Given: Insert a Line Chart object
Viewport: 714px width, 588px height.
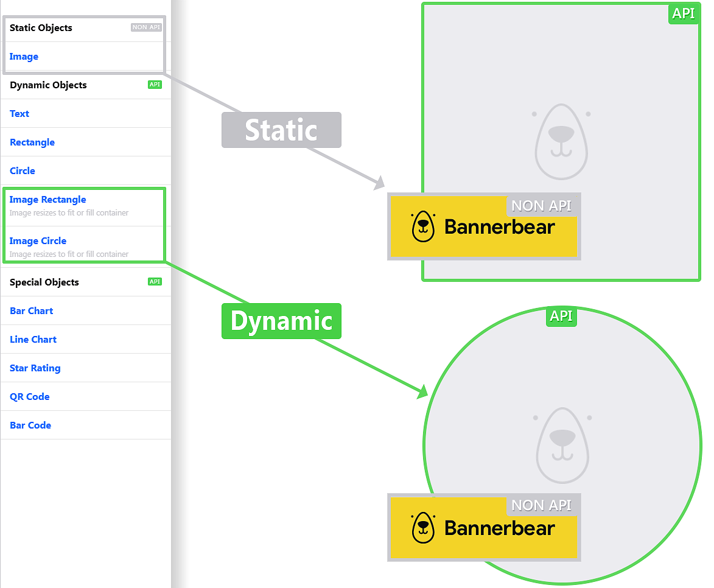Looking at the screenshot, I should 33,340.
